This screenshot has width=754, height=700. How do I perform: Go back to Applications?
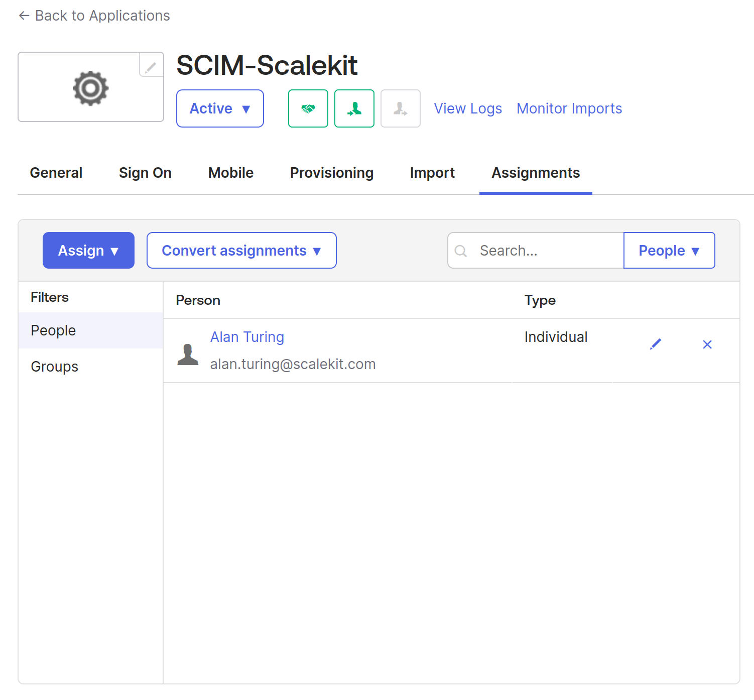[94, 16]
